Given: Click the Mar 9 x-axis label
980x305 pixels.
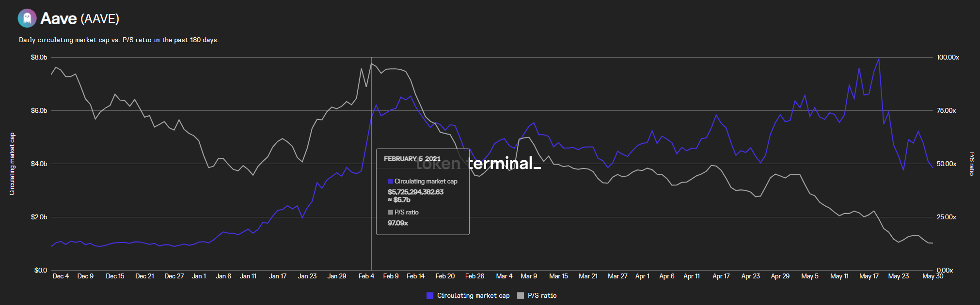Looking at the screenshot, I should [x=529, y=276].
